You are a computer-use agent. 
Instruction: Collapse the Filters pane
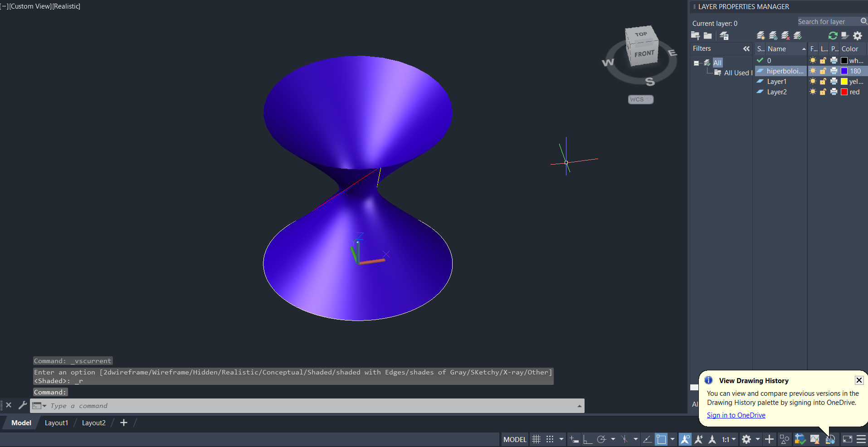(746, 49)
